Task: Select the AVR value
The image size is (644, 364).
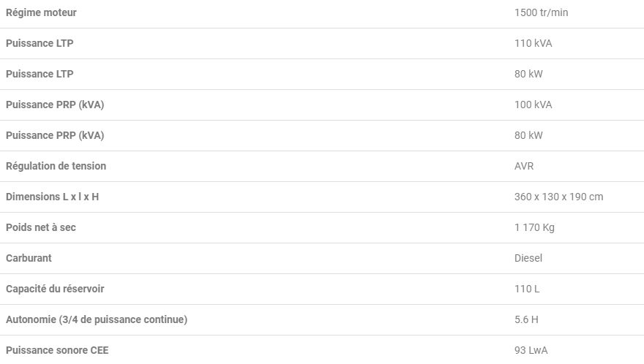Action: click(524, 166)
